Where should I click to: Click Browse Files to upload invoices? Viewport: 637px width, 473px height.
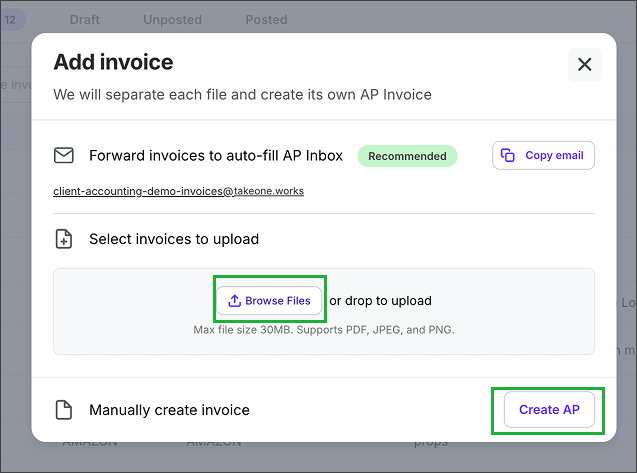(x=269, y=301)
